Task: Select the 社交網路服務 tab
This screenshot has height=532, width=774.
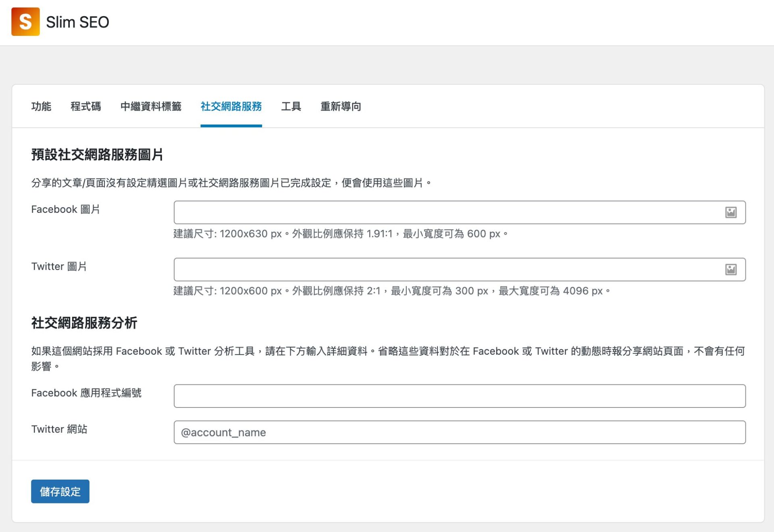Action: click(x=231, y=106)
